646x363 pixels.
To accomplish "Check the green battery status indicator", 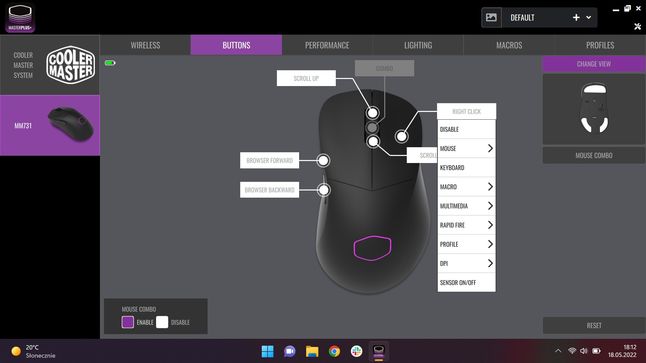I will point(110,63).
